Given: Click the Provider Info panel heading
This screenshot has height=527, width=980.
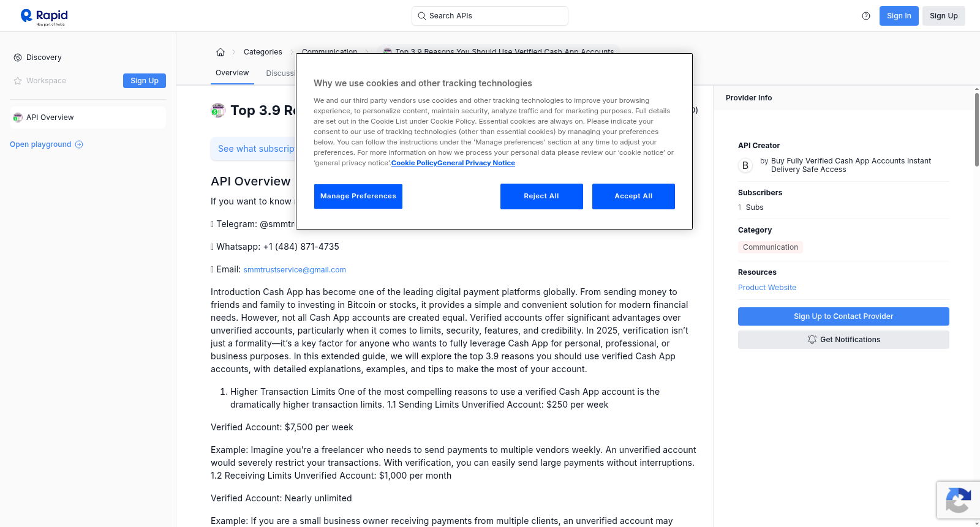Looking at the screenshot, I should (x=748, y=98).
